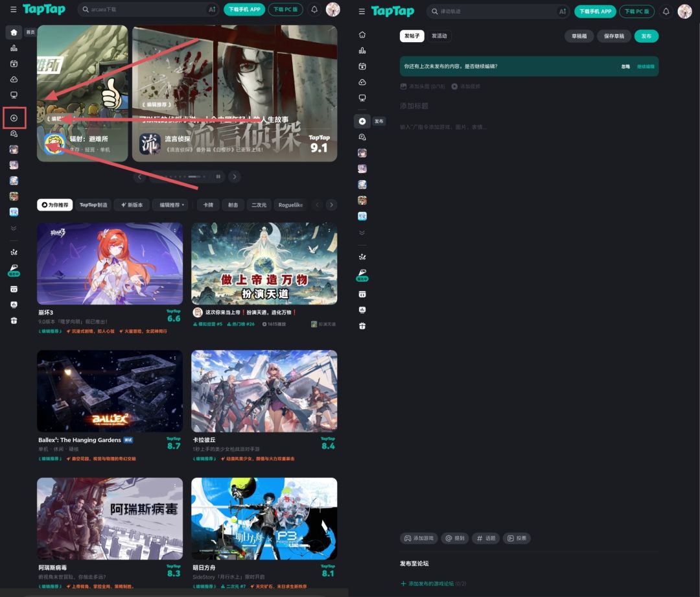
Task: Open 草稿箱 drafts box
Action: 579,36
